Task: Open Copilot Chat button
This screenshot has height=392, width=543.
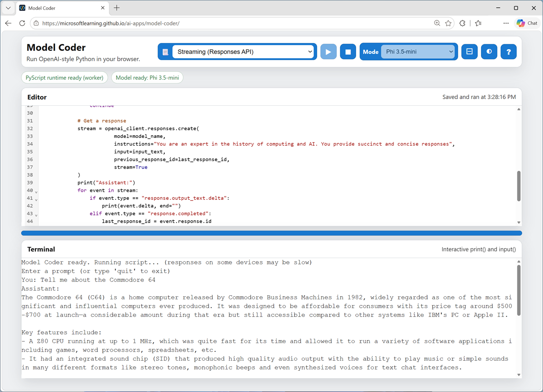Action: 527,23
